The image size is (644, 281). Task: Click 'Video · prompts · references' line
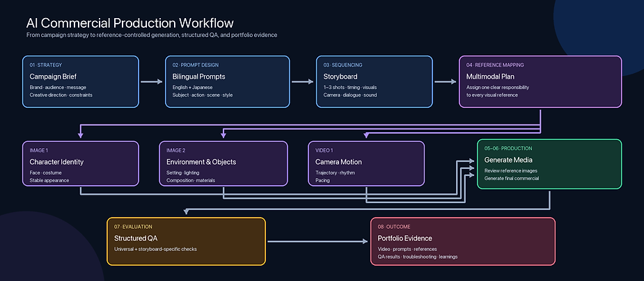[x=407, y=249]
